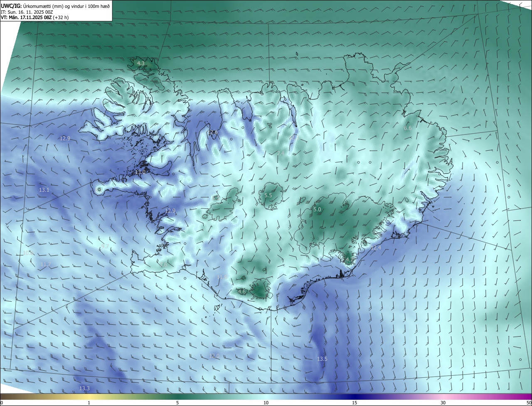Click the 12.4 value label
The height and width of the screenshot is (406, 532).
375,248
